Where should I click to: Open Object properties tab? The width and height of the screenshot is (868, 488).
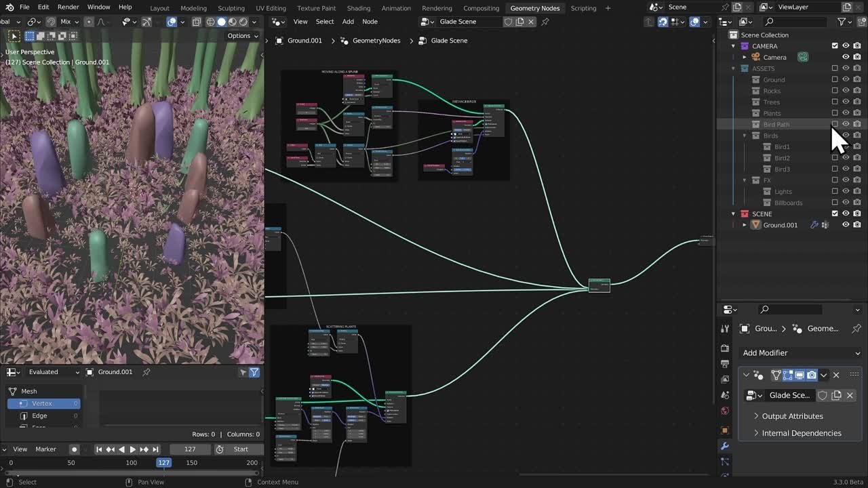click(725, 430)
